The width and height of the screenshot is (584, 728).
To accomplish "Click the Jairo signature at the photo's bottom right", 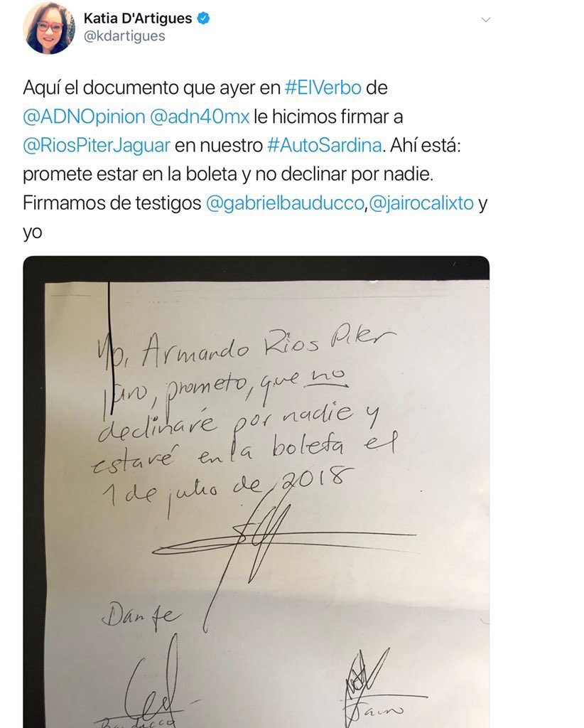I will 377,689.
